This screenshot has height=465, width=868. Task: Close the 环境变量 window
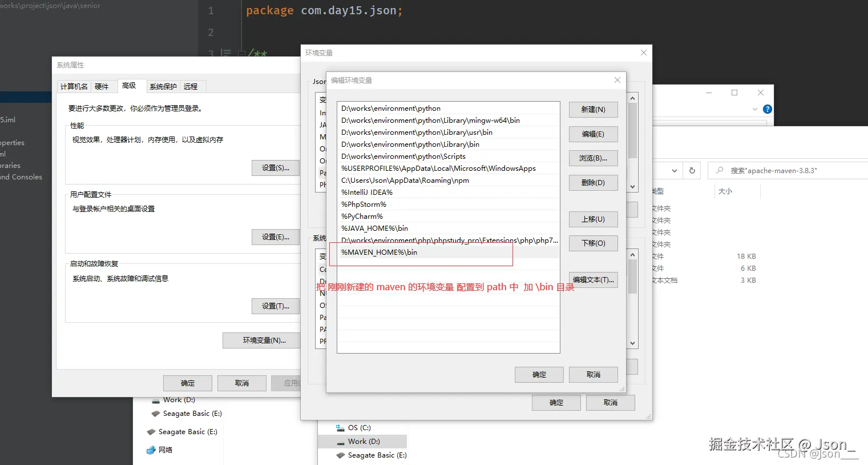[644, 53]
